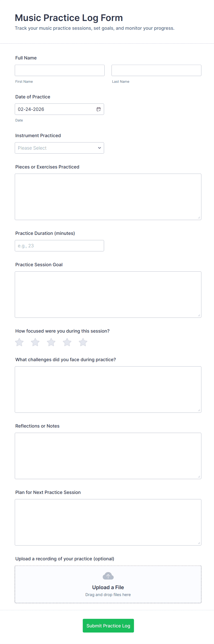Rate focus with the fifth star

(83, 342)
